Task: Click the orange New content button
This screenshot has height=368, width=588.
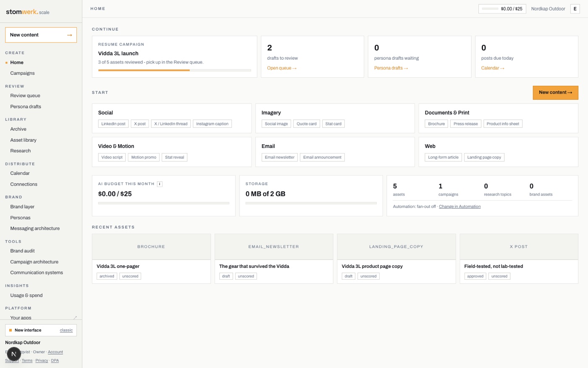Action: 555,93
